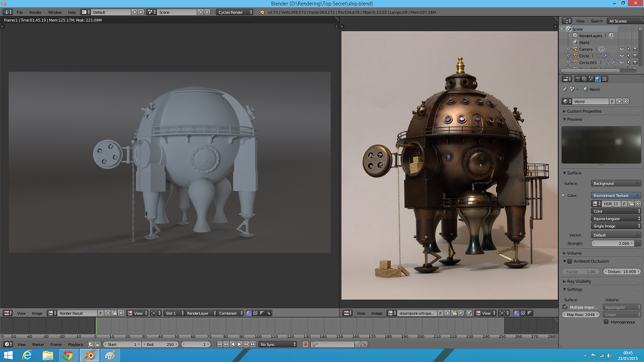Open the Render menu
644x362 pixels.
click(35, 12)
